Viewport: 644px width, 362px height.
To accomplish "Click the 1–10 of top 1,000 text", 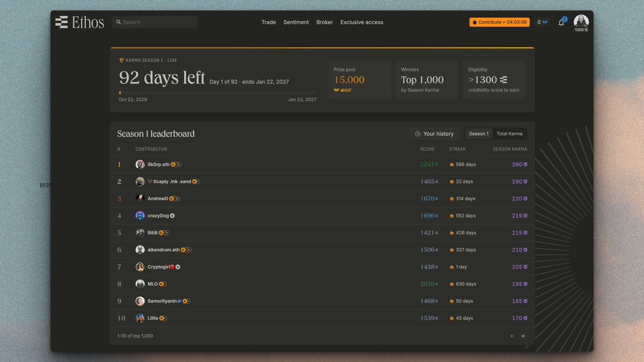I will [135, 336].
